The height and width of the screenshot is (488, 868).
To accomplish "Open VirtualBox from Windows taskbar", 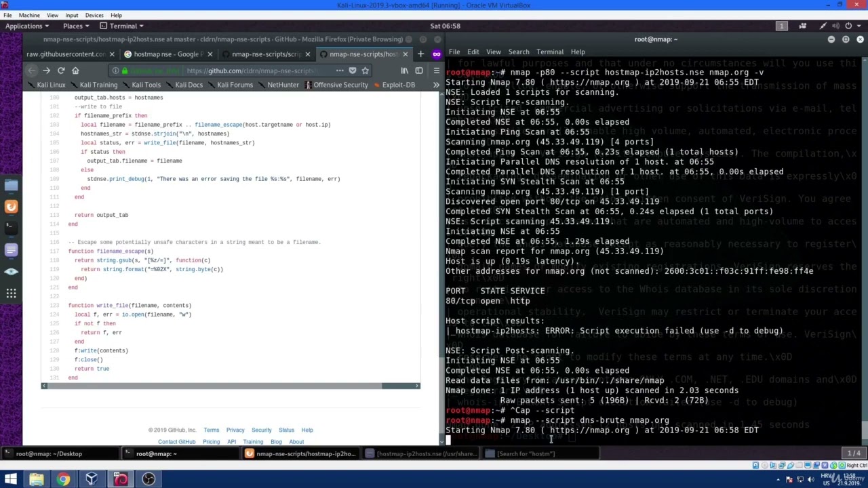I will pos(92,479).
